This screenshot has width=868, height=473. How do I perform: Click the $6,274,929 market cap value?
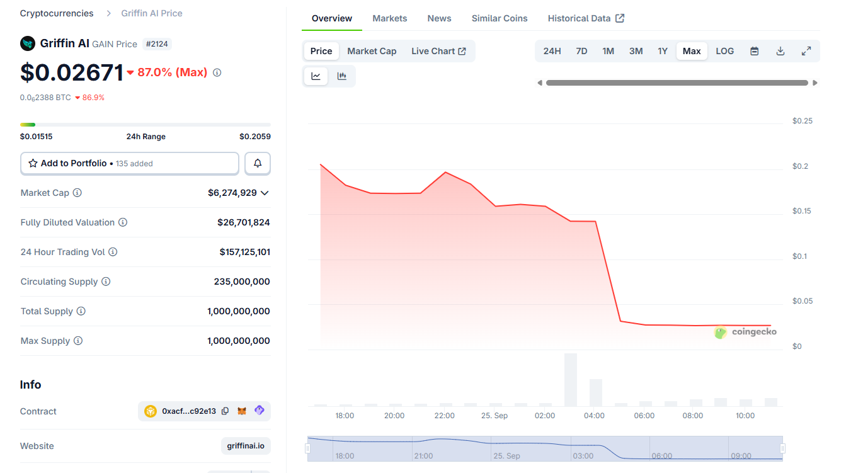pyautogui.click(x=232, y=193)
